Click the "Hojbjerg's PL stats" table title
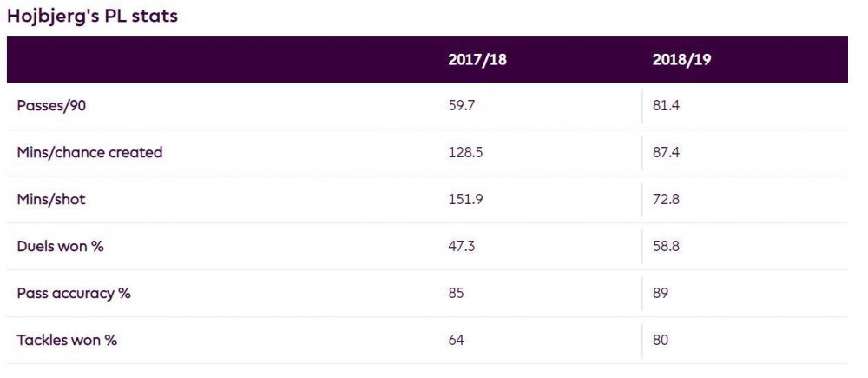 pos(92,17)
